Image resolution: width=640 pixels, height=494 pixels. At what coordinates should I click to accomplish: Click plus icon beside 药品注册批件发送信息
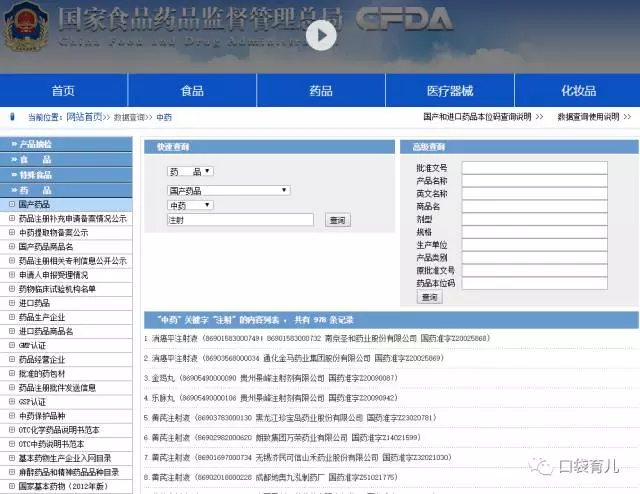[12, 387]
